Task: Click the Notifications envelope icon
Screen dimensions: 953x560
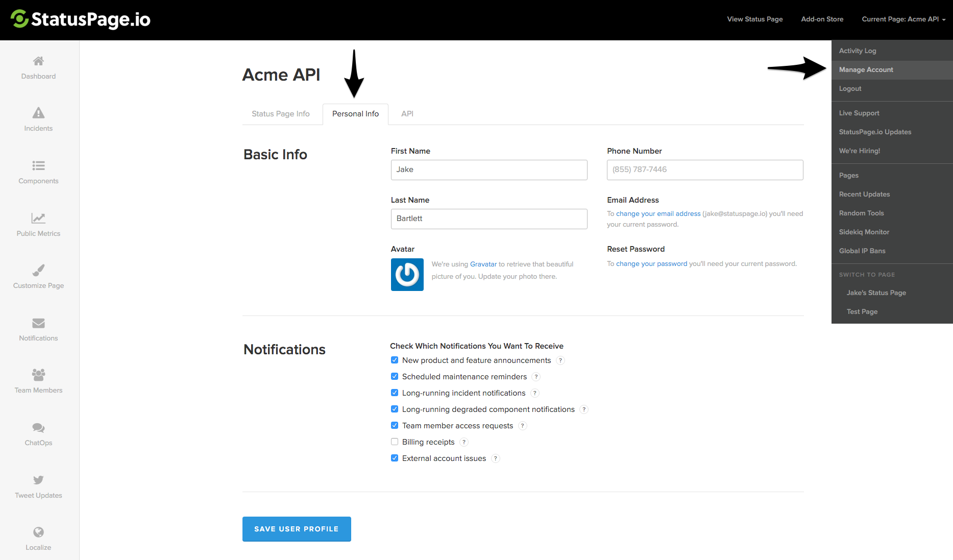Action: (x=38, y=323)
